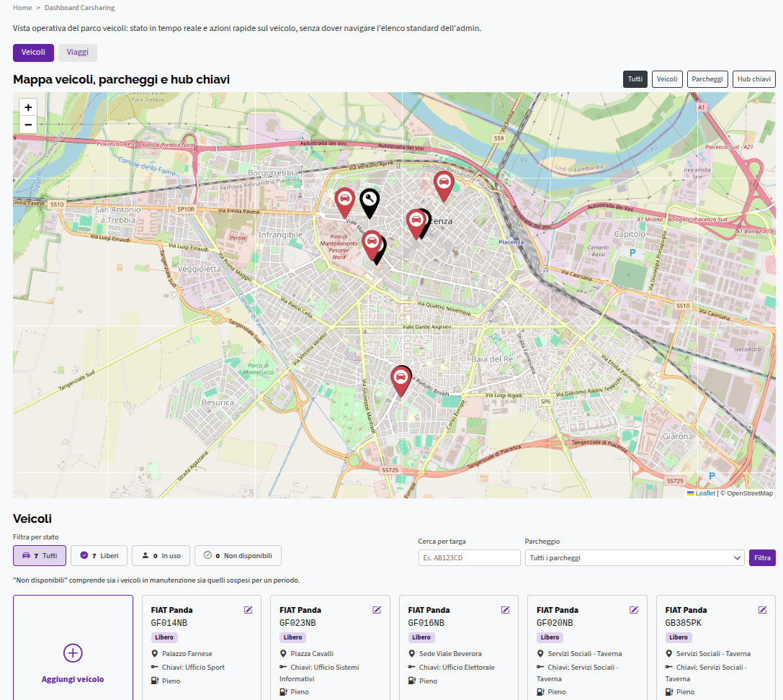Click Aggiungi veicolo card
This screenshot has width=783, height=700.
coord(73,647)
